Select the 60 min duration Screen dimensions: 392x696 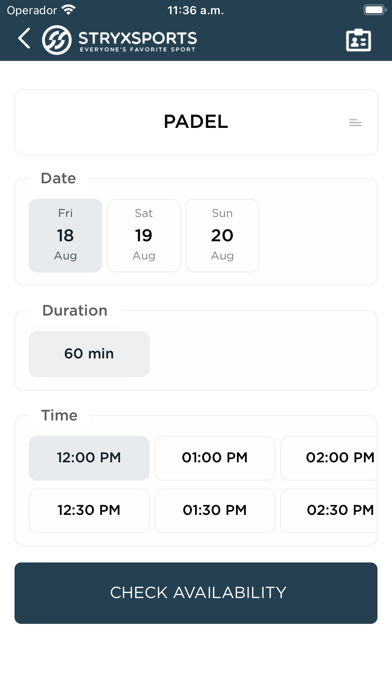[89, 354]
